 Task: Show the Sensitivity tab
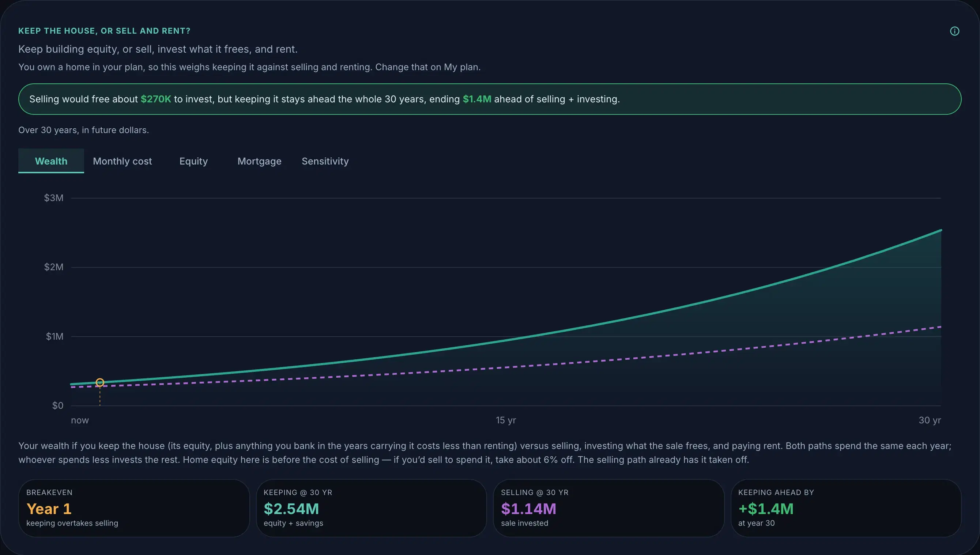tap(325, 161)
